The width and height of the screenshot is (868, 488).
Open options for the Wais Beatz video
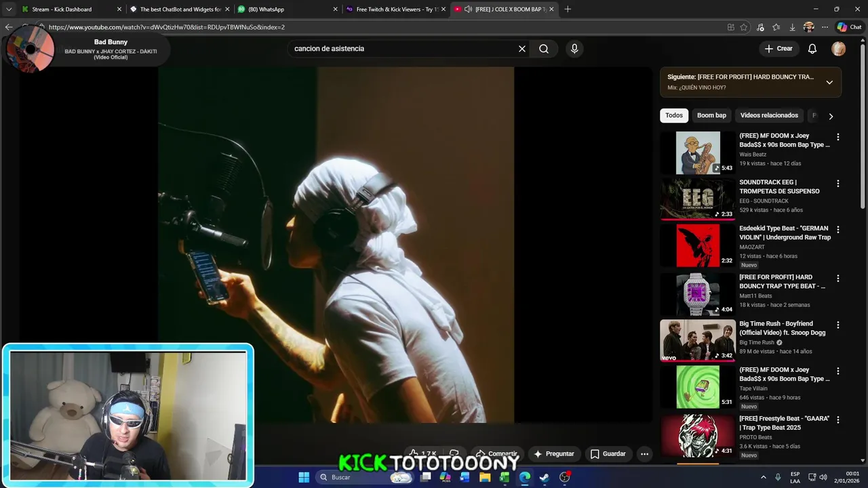pos(838,136)
